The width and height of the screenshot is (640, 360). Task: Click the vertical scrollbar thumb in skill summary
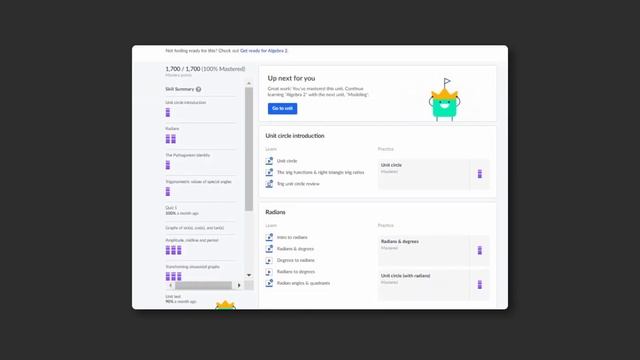pyautogui.click(x=249, y=149)
